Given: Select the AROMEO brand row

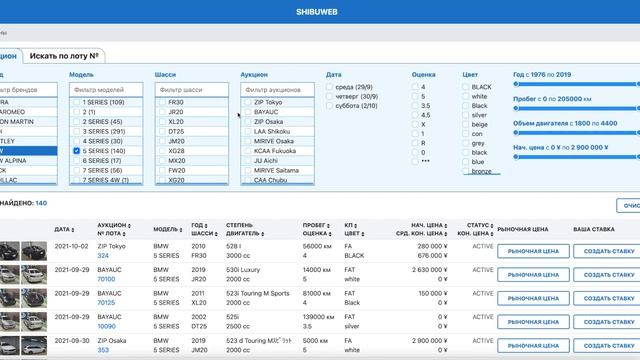Looking at the screenshot, I should [28, 112].
